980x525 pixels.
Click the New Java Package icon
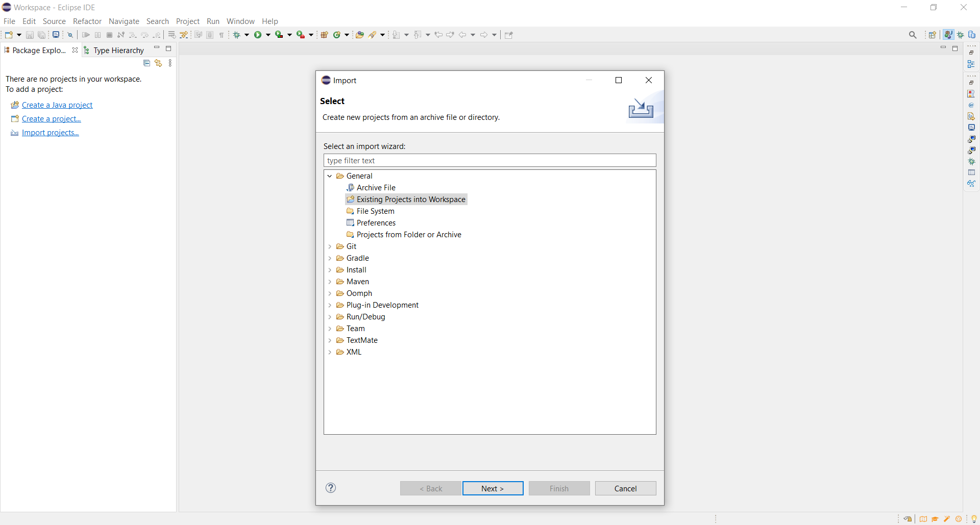pyautogui.click(x=324, y=35)
